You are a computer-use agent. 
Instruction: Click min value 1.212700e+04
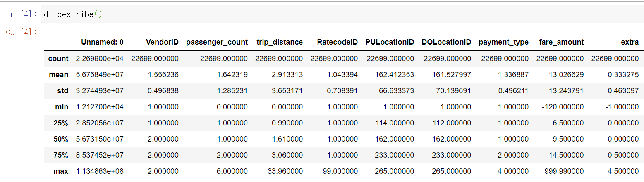100,107
